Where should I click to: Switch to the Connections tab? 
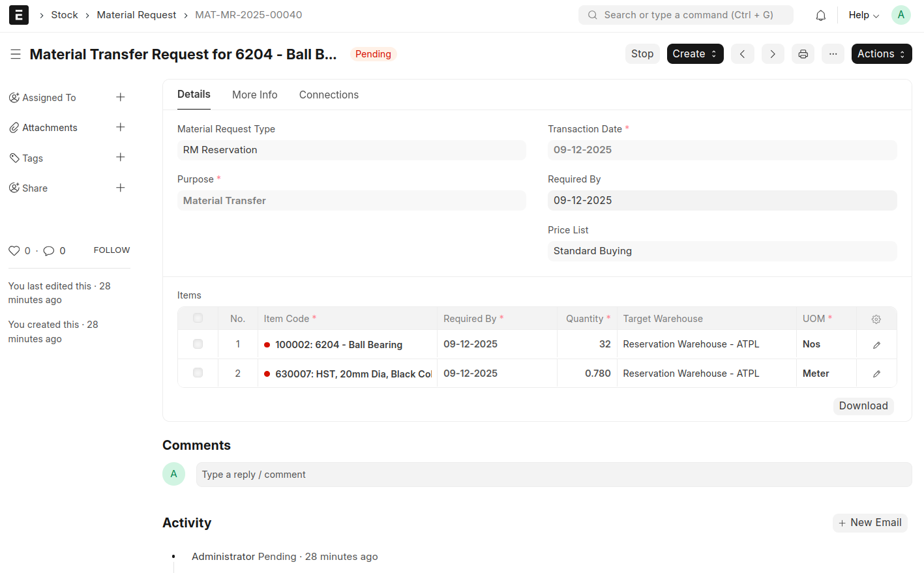tap(329, 95)
